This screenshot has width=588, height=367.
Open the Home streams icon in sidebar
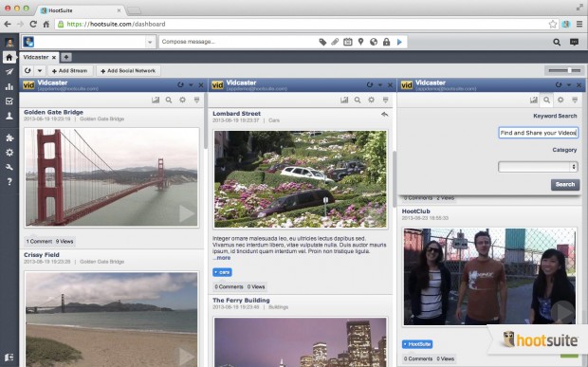point(9,57)
